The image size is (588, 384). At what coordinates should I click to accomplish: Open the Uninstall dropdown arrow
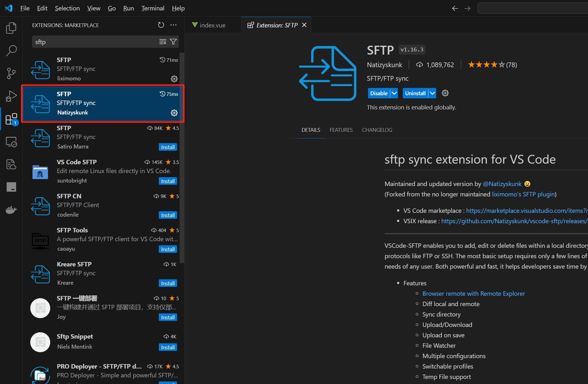coord(432,93)
